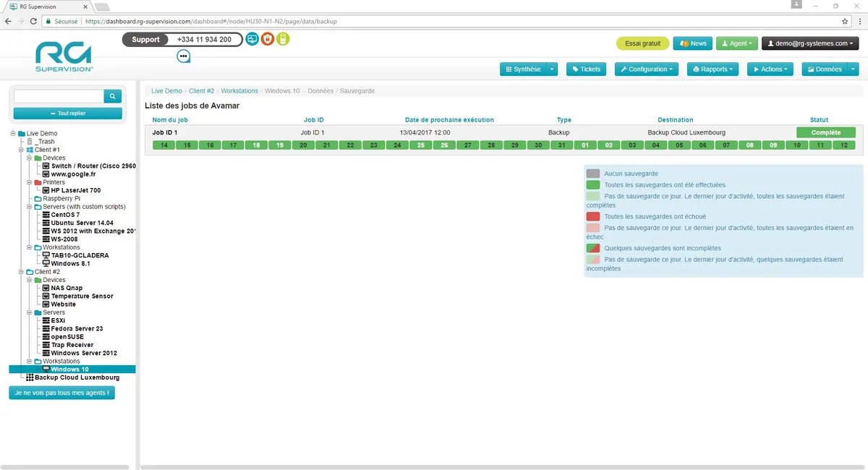This screenshot has width=868, height=470.
Task: Click the 'Date de prochaine exécution' column header
Action: tap(449, 120)
